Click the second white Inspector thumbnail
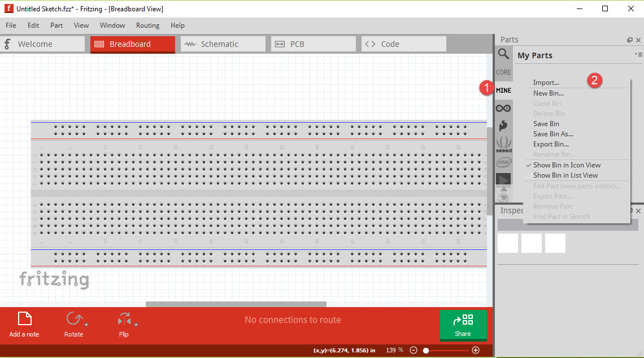Viewport: 644px width, 358px height. (x=532, y=243)
